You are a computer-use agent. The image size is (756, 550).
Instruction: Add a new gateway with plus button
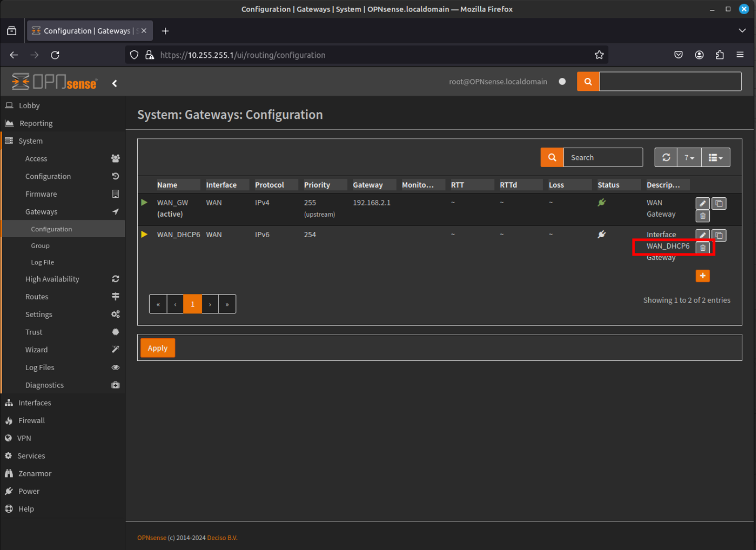[x=702, y=276]
